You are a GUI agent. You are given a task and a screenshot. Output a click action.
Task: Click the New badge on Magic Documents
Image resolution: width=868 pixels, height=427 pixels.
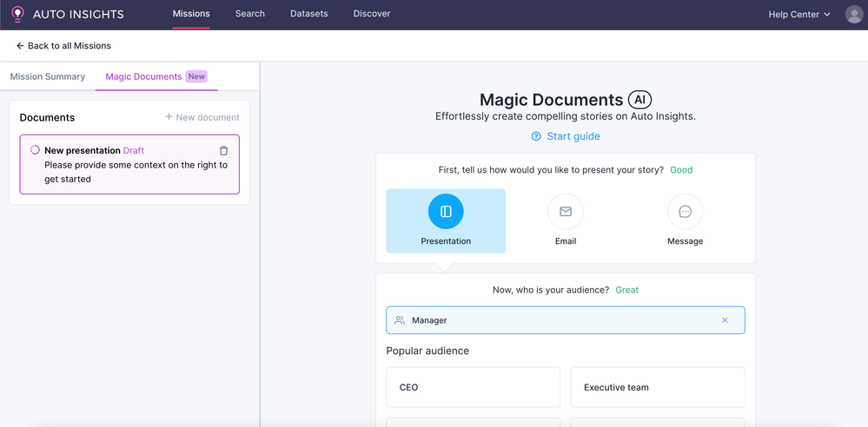pos(196,76)
